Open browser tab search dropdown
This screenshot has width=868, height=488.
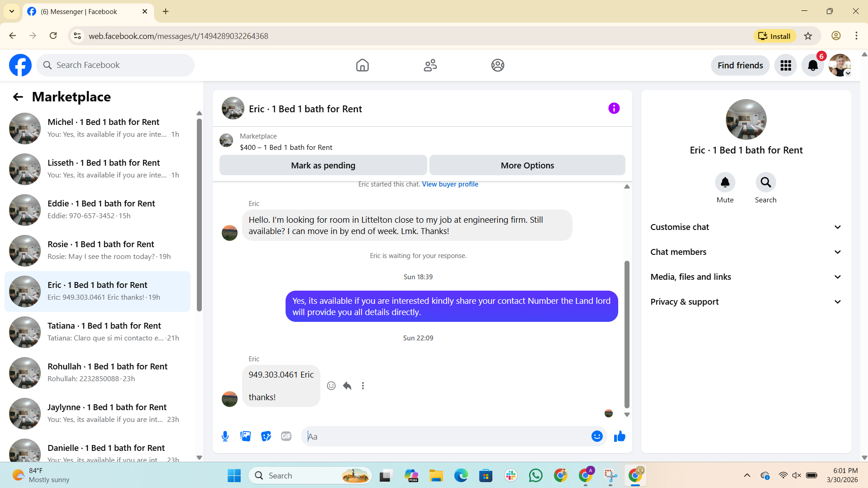12,11
